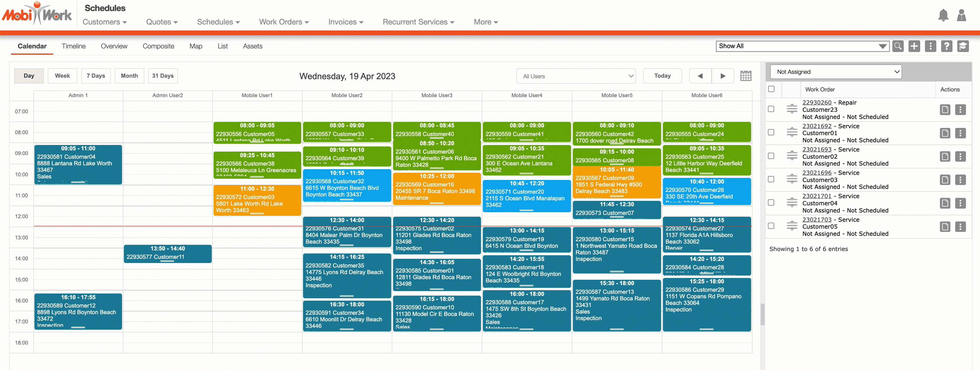Expand the Not Assigned dropdown

point(836,72)
